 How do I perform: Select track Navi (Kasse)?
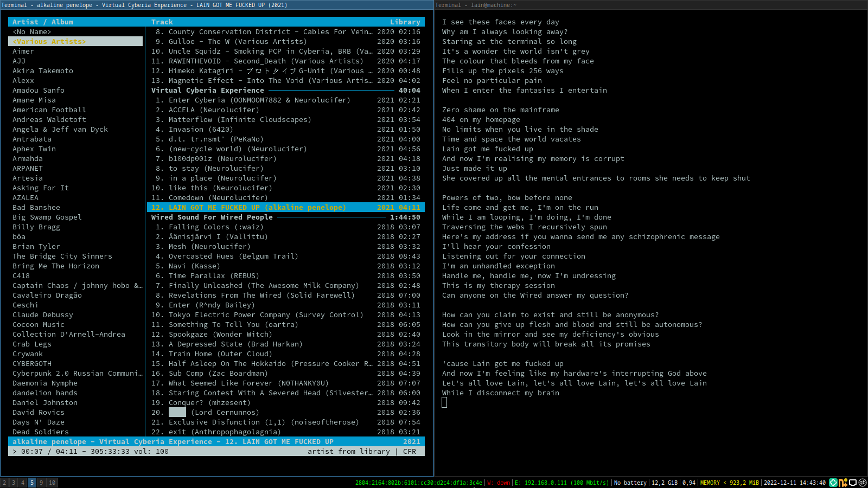(x=286, y=266)
